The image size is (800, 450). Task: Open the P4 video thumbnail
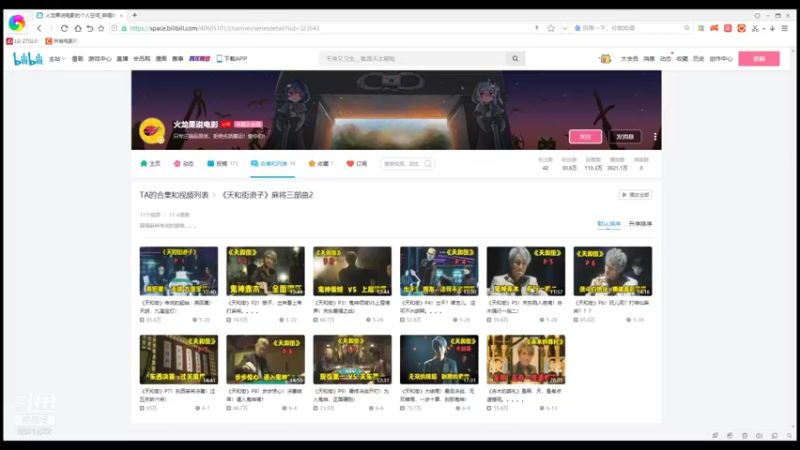point(439,271)
